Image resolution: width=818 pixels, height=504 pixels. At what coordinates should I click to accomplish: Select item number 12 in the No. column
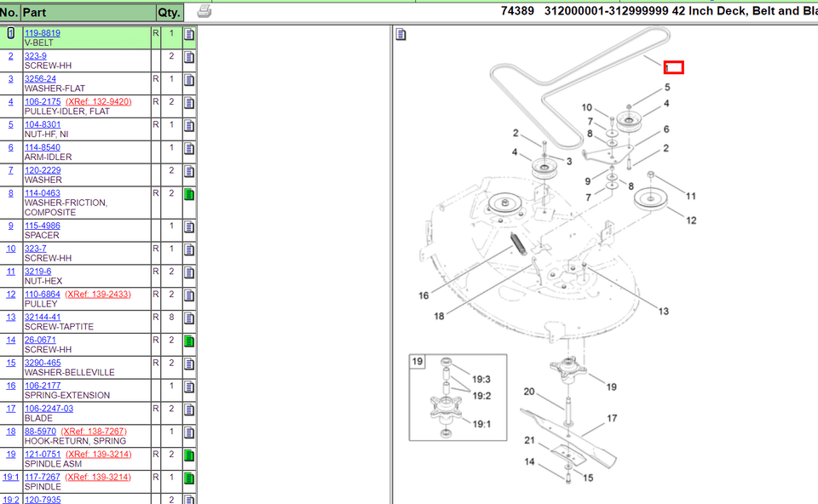pyautogui.click(x=10, y=295)
